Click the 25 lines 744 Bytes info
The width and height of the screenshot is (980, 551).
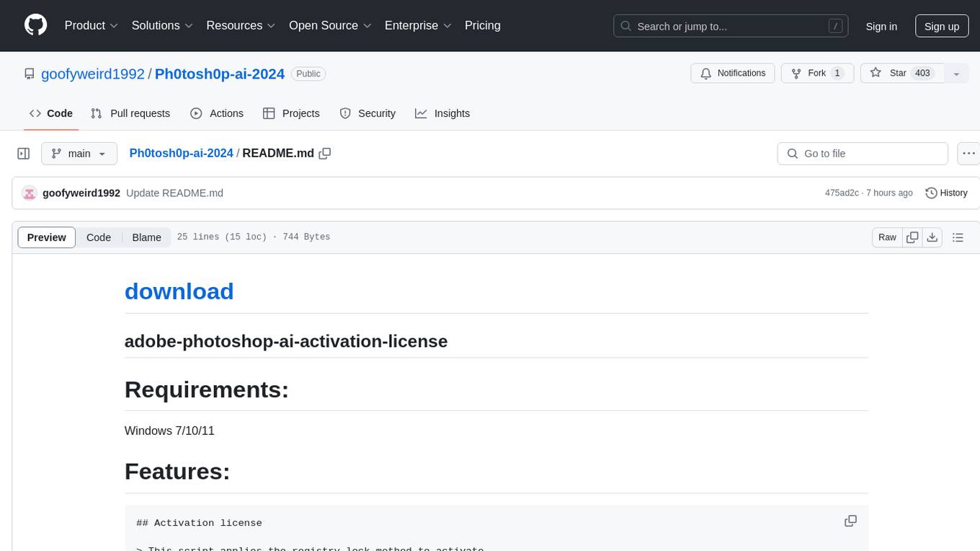click(x=253, y=237)
